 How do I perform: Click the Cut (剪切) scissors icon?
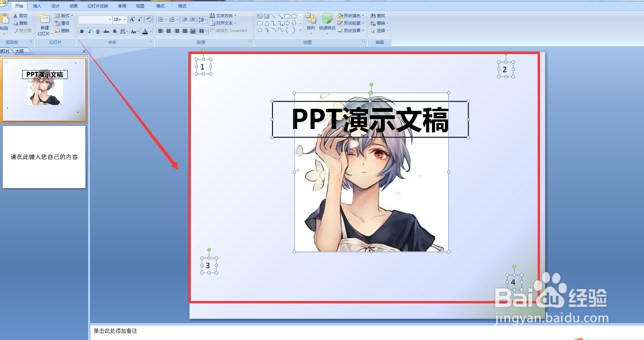tap(15, 16)
